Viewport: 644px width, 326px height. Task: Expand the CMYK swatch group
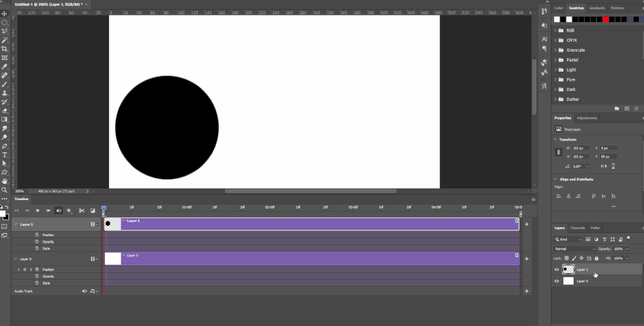pyautogui.click(x=556, y=40)
